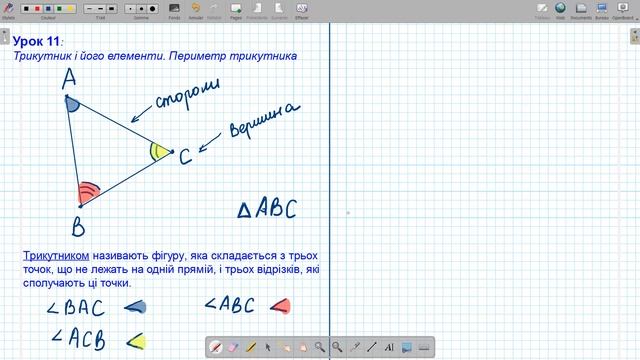
Task: Select the Laser pointer tool
Action: click(x=355, y=347)
